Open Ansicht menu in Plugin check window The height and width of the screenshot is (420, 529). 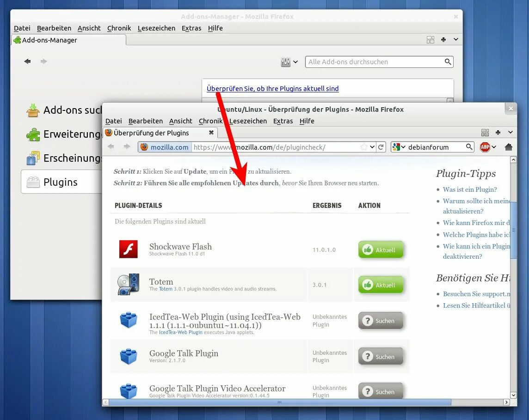coord(180,121)
